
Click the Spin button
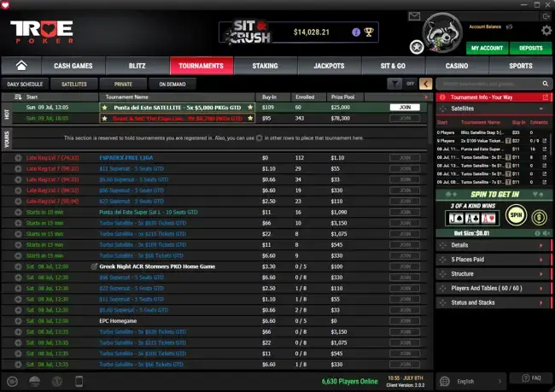pos(516,215)
